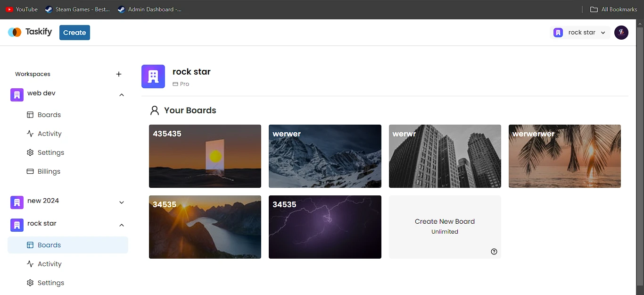Click the Activity pulse icon under rock star
This screenshot has width=644, height=295.
(30, 264)
